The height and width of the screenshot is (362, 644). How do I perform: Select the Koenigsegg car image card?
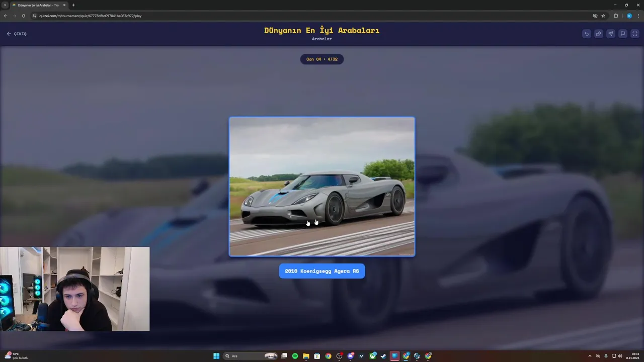322,187
